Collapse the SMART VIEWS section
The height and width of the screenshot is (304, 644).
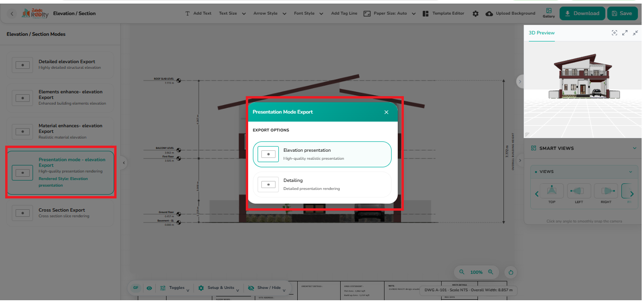coord(635,148)
